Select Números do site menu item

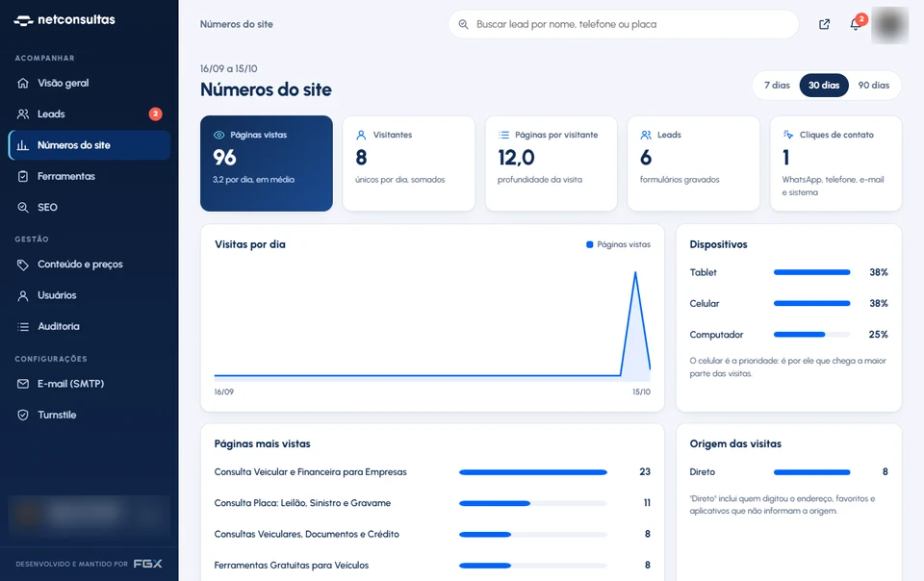coord(90,145)
